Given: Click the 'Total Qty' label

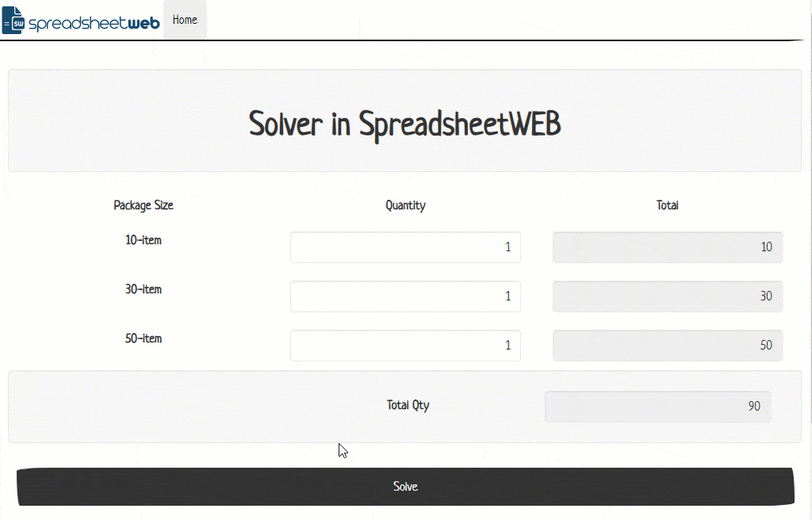Looking at the screenshot, I should pyautogui.click(x=408, y=405).
